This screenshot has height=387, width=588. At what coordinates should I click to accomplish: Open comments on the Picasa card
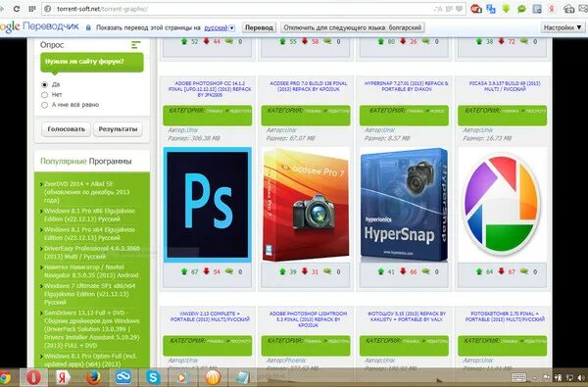point(524,271)
